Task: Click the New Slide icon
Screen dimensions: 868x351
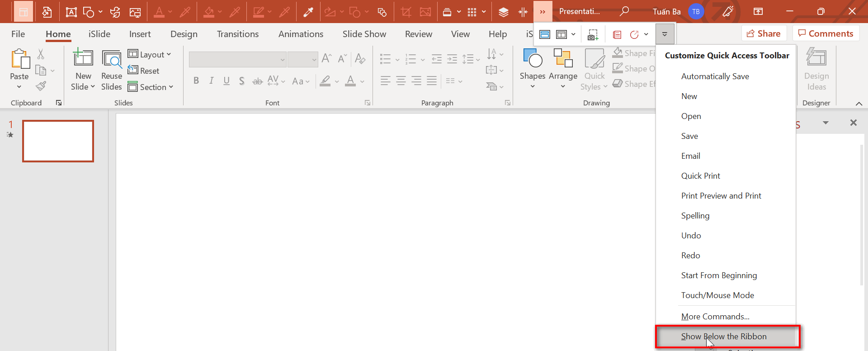Action: pyautogui.click(x=83, y=58)
